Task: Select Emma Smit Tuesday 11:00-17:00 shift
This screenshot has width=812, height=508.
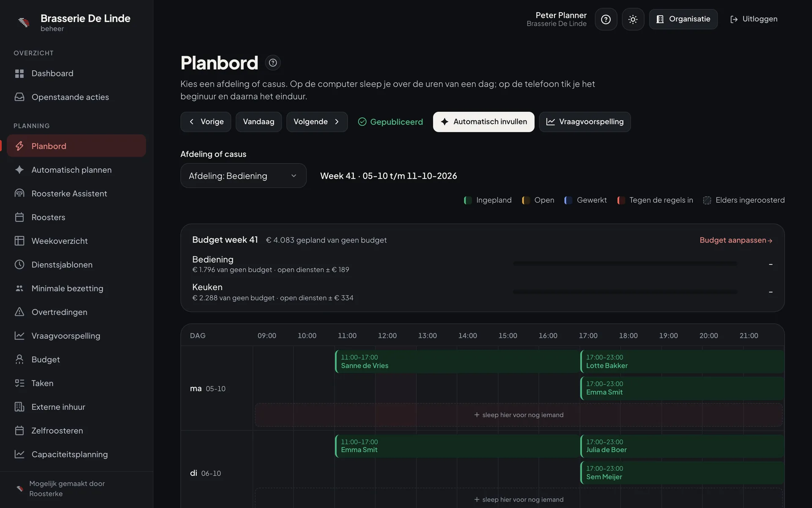Action: coord(457,446)
